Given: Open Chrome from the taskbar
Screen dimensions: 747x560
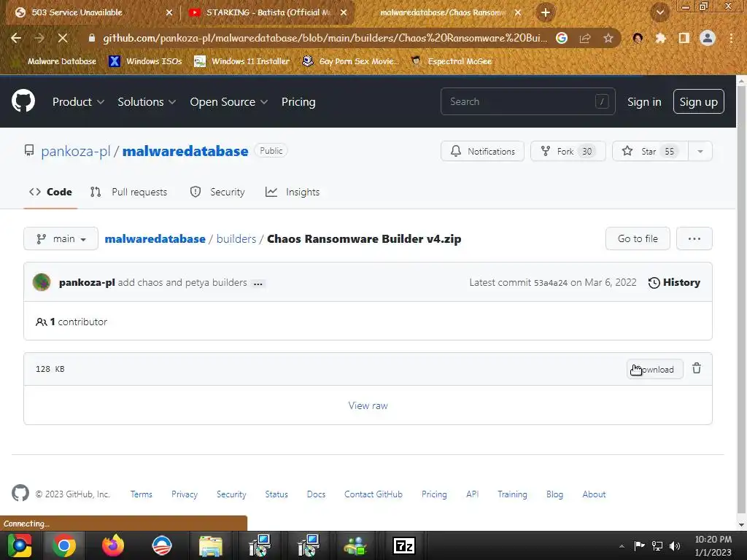Looking at the screenshot, I should click(x=64, y=545).
